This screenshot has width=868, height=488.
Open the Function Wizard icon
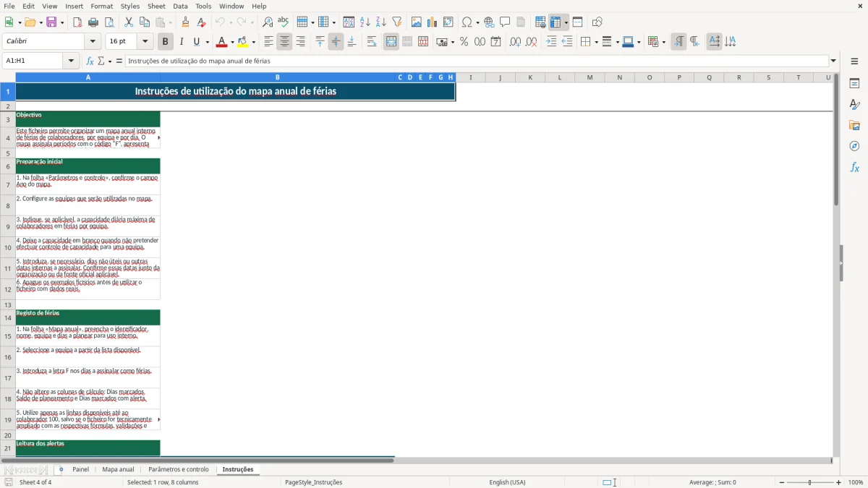[90, 61]
